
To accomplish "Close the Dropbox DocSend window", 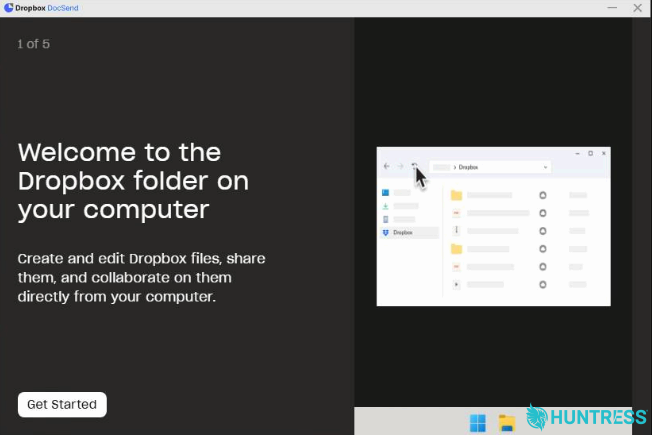I will (x=637, y=8).
